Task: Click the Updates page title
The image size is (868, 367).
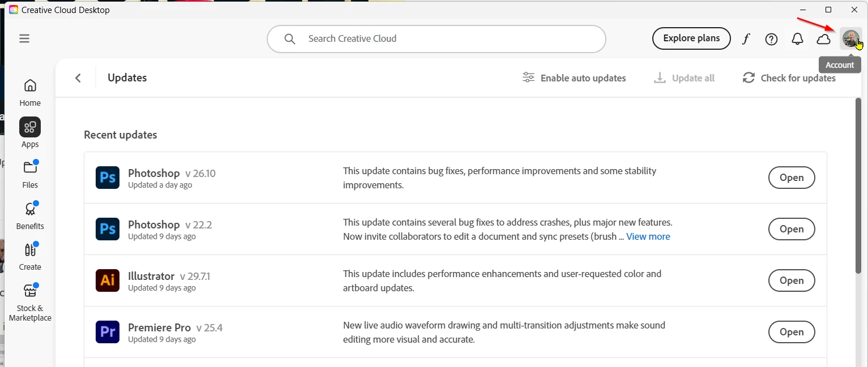Action: pos(127,77)
